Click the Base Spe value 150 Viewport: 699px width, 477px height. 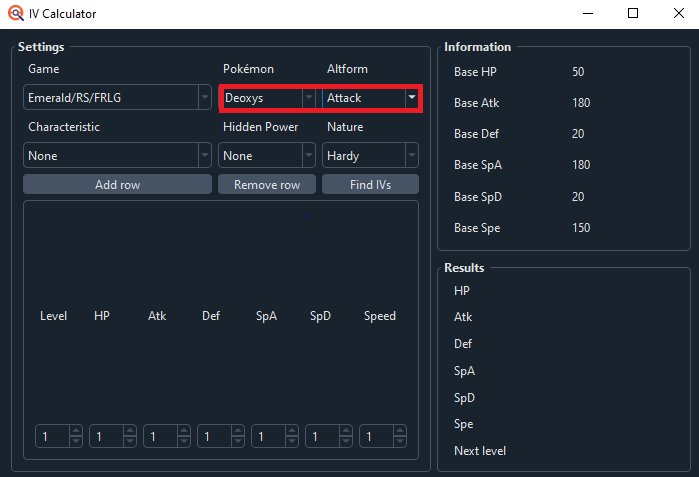(581, 228)
